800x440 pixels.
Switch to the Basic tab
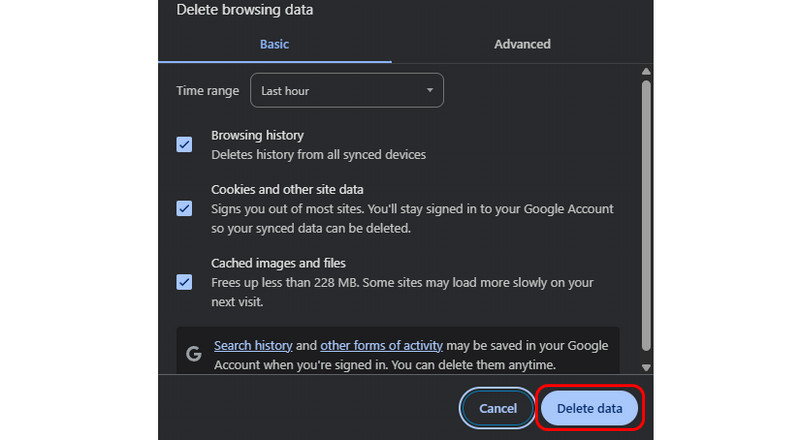click(275, 44)
